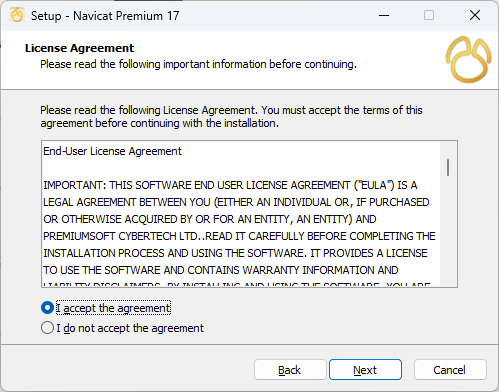This screenshot has height=392, width=499.
Task: Click the license text scrollbar thumb
Action: (x=448, y=167)
